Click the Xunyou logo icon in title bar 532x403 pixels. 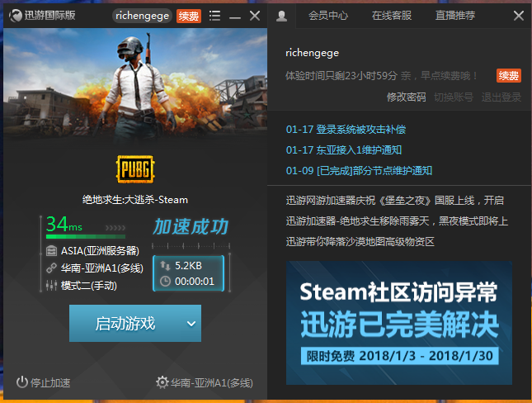[16, 16]
